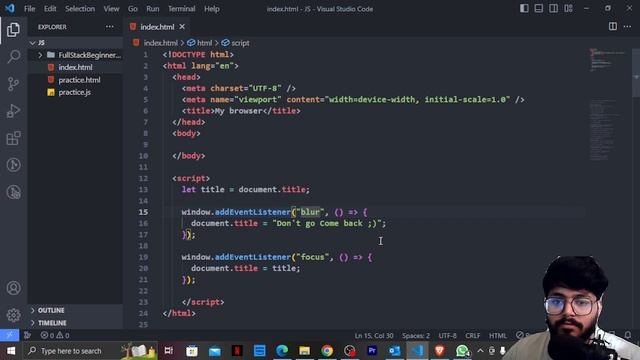Open the Run and Debug view
The width and height of the screenshot is (640, 360).
13,111
